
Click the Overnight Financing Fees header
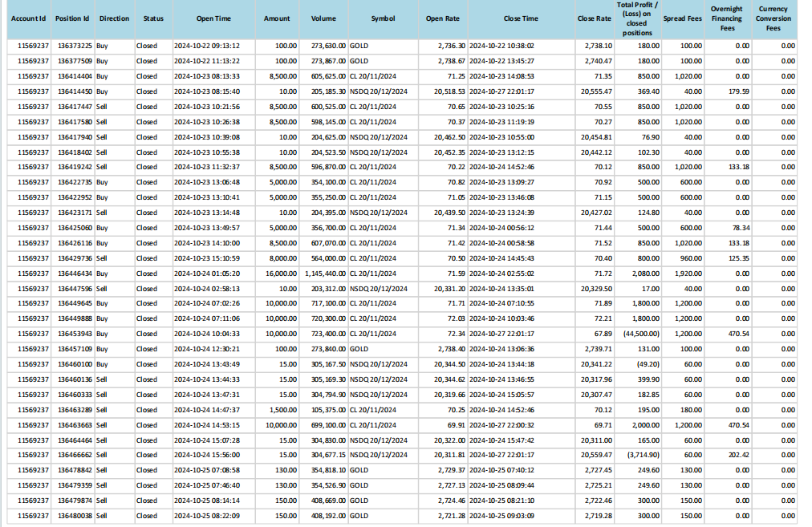coord(727,18)
